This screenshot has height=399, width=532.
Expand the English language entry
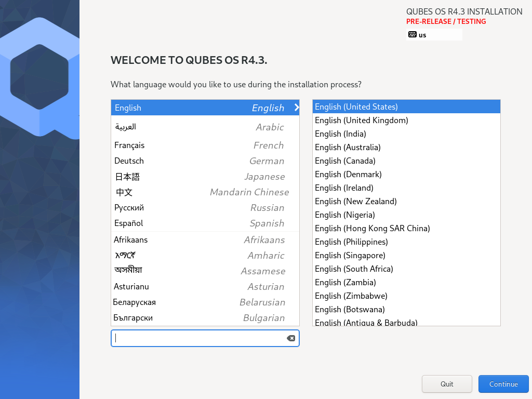click(296, 108)
